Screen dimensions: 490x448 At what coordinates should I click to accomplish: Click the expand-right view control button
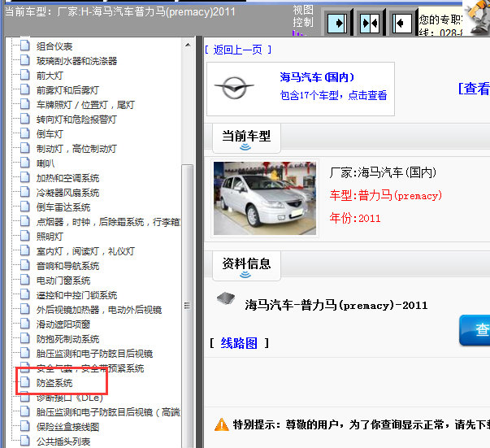click(x=337, y=23)
